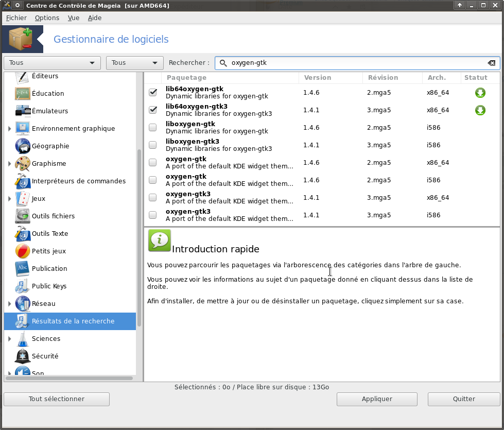Click the Environnement graphique monitor icon
The width and height of the screenshot is (504, 430).
(23, 129)
